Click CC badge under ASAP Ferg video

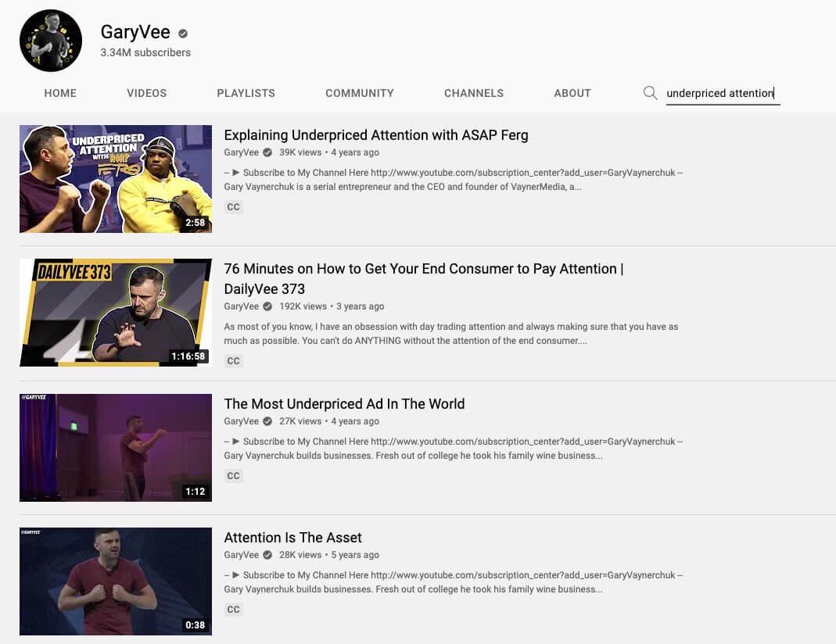[233, 206]
